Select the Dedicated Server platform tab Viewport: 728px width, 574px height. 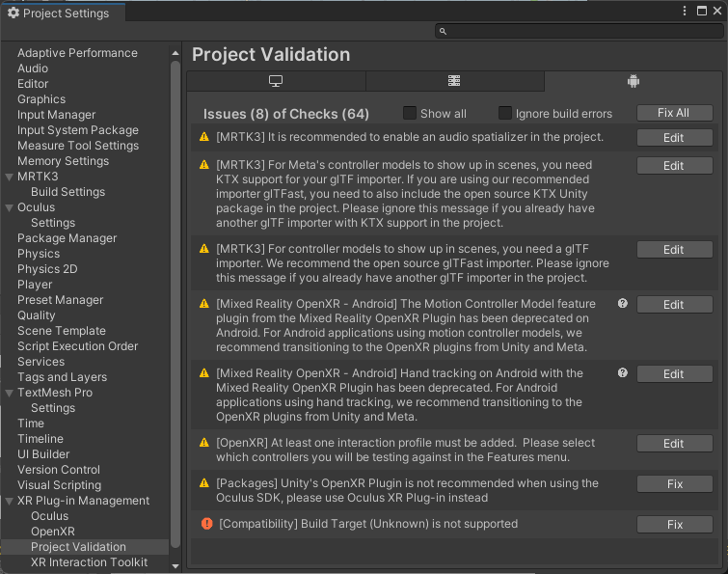pyautogui.click(x=454, y=81)
